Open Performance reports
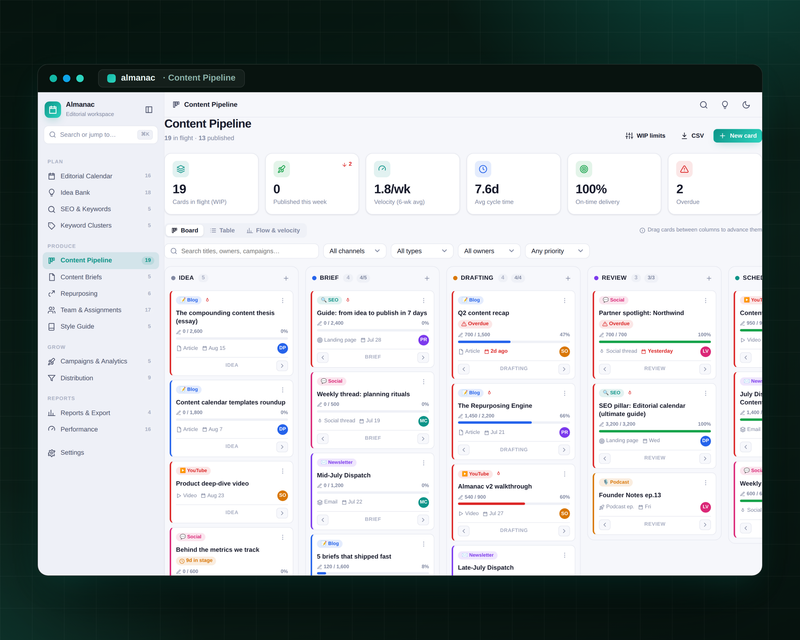 [101, 429]
